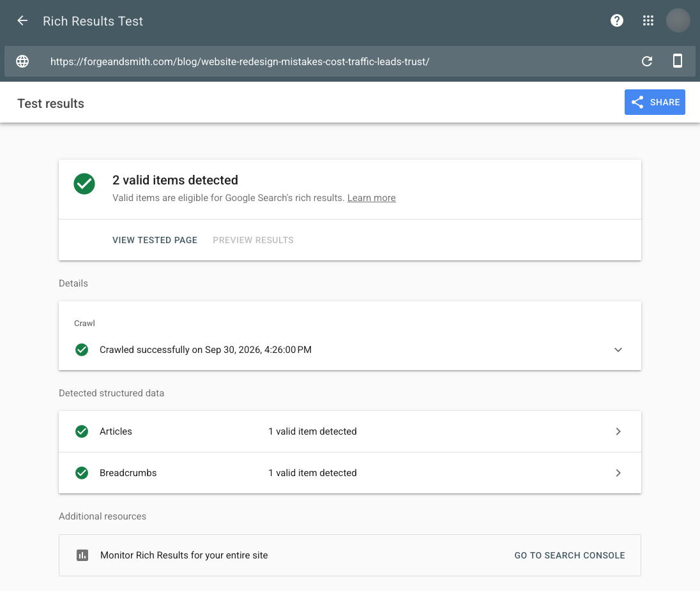Share the test results

(655, 102)
